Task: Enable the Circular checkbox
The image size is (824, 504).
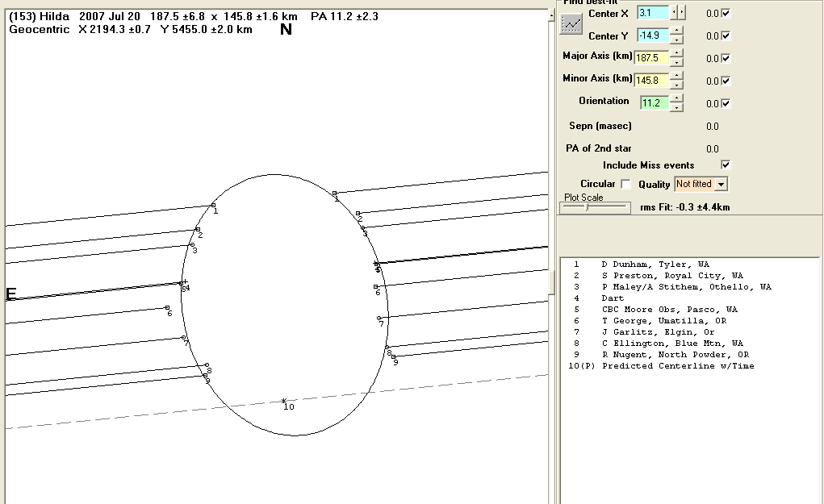Action: (625, 185)
